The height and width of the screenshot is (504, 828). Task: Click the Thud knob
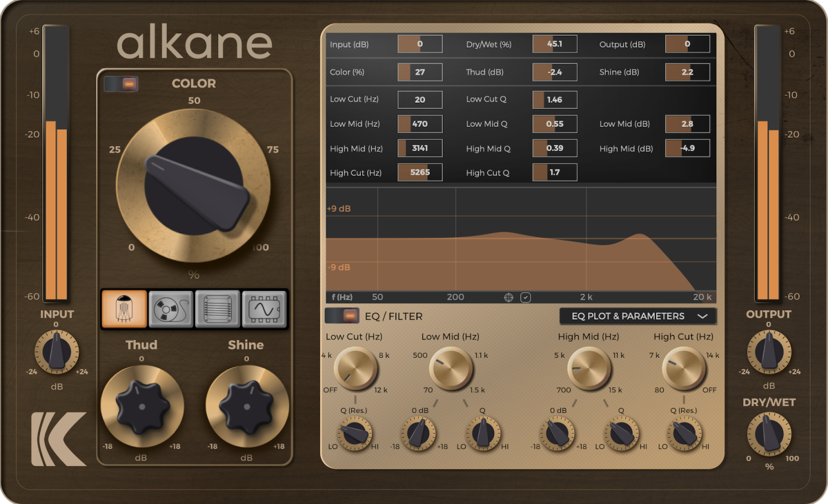(142, 407)
